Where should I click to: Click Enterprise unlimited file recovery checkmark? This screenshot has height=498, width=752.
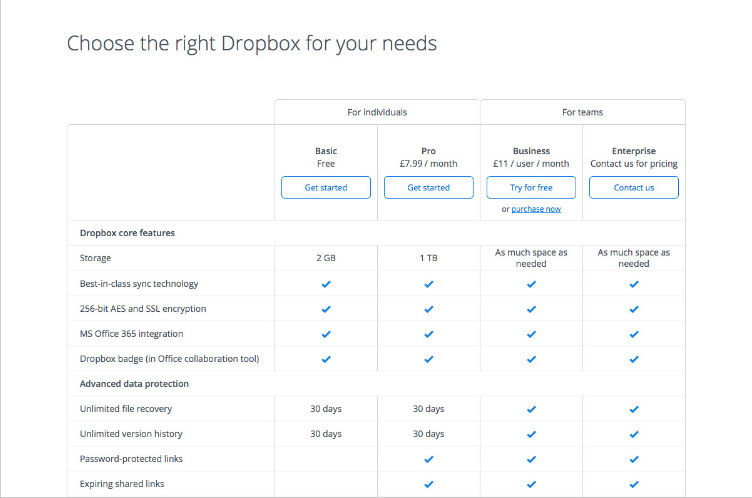(634, 409)
